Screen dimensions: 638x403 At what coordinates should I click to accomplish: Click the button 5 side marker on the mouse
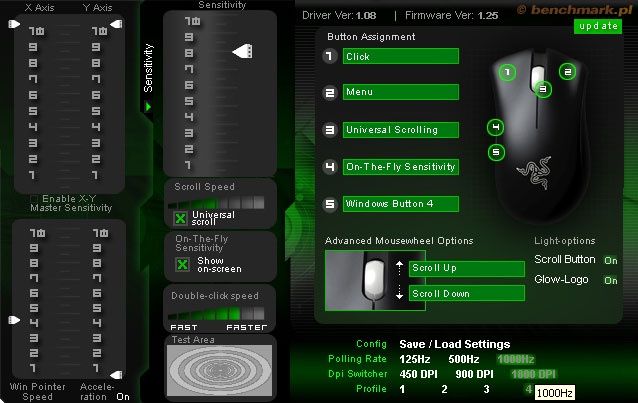[x=496, y=152]
